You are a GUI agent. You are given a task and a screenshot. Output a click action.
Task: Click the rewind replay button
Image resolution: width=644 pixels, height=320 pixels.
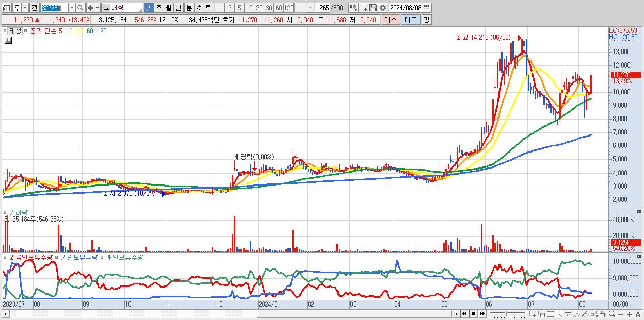click(x=464, y=314)
